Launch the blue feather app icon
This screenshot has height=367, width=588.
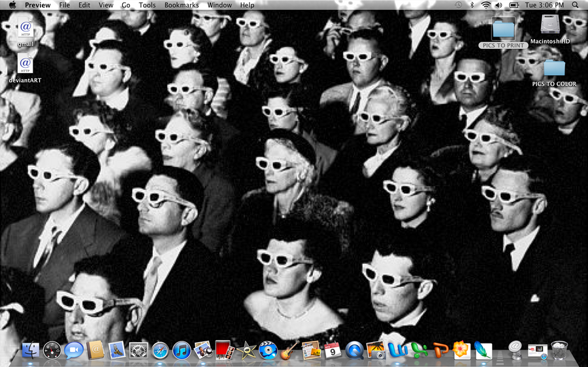[483, 351]
